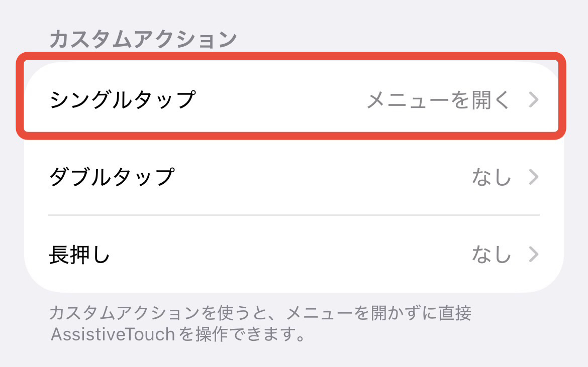Click the メニューを開く value text
The image size is (588, 367).
pyautogui.click(x=438, y=100)
